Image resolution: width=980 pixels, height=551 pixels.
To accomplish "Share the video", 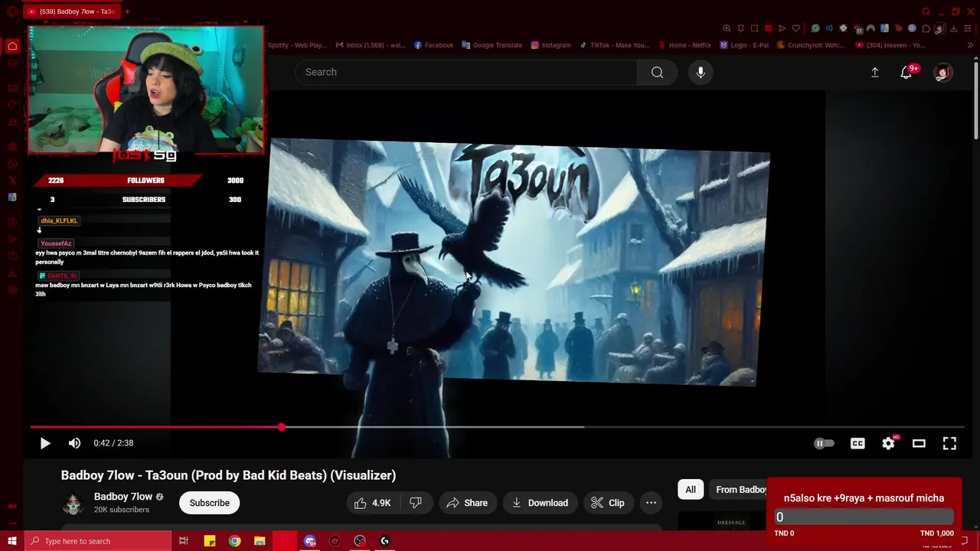I will pyautogui.click(x=466, y=503).
